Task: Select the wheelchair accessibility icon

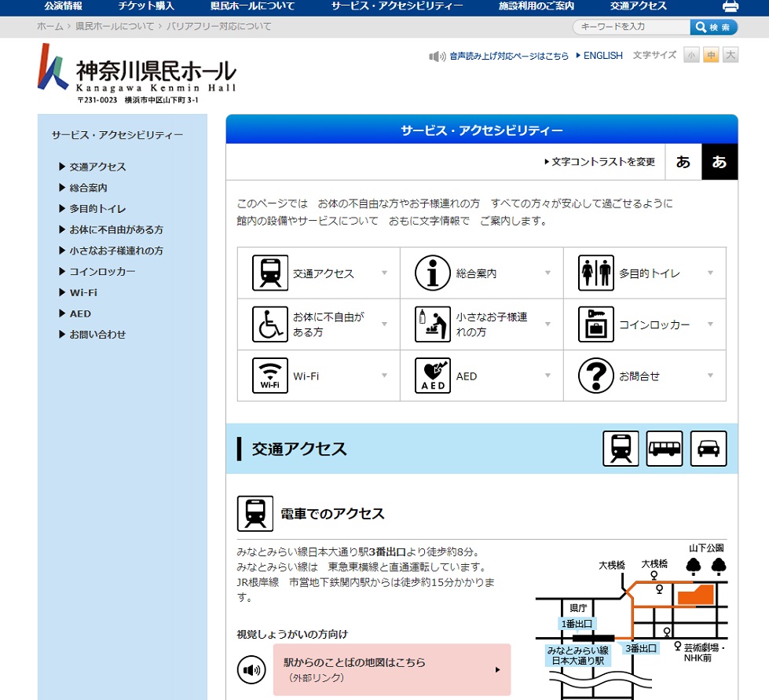Action: click(269, 324)
